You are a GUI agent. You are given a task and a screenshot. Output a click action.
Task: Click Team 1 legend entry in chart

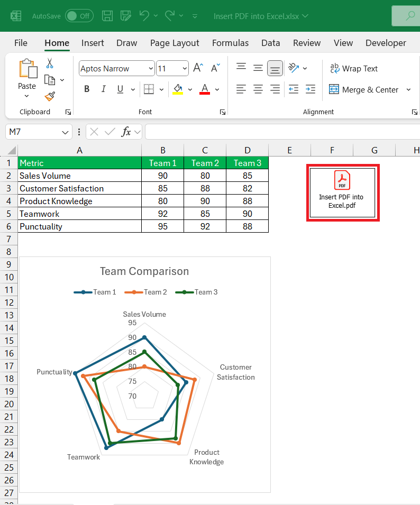pos(95,292)
